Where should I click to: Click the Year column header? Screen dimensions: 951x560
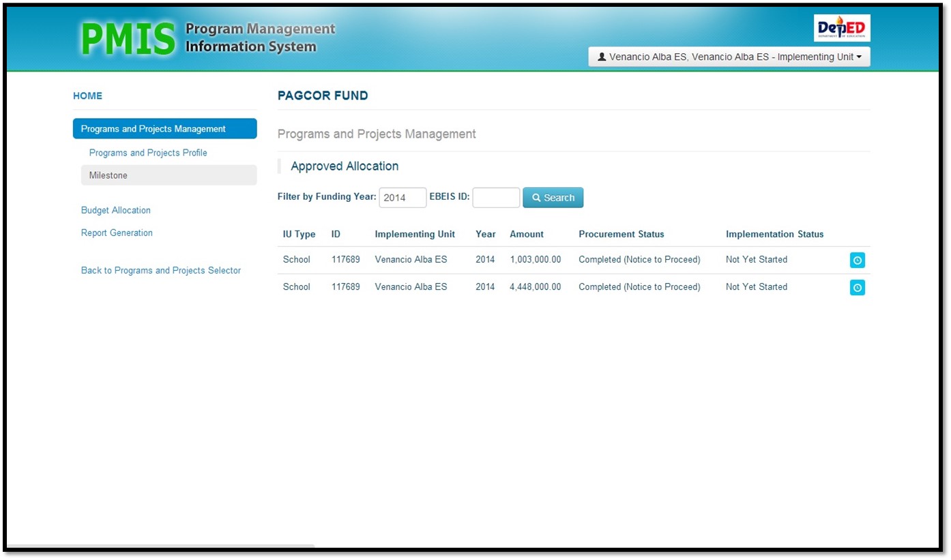[x=486, y=234]
